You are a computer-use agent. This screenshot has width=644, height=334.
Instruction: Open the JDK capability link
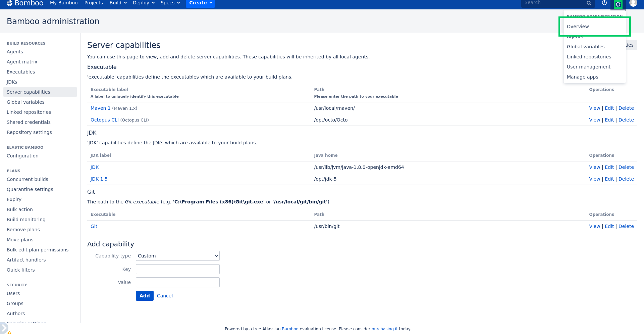95,167
